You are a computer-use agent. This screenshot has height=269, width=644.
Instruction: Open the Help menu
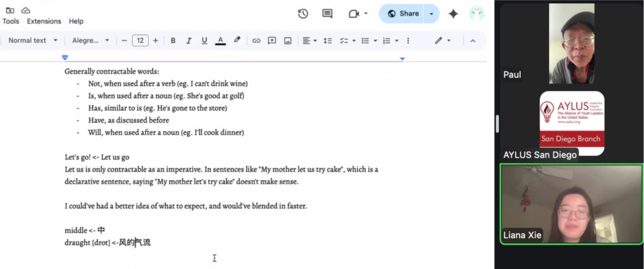[x=76, y=21]
